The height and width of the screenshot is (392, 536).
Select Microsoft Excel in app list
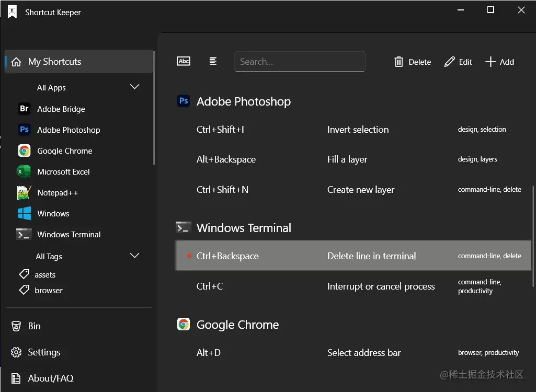tap(63, 171)
